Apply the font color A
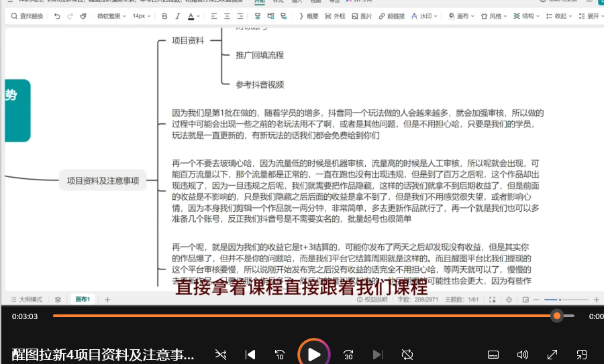 click(x=191, y=16)
